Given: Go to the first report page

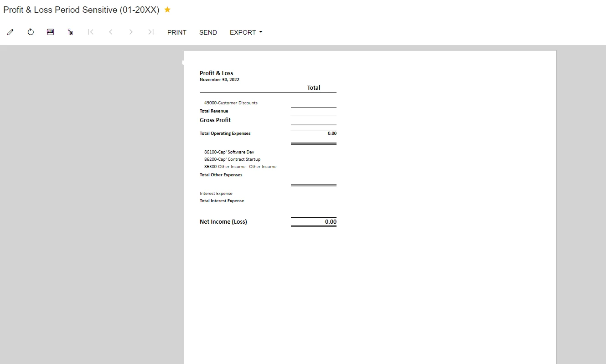Looking at the screenshot, I should tap(91, 32).
